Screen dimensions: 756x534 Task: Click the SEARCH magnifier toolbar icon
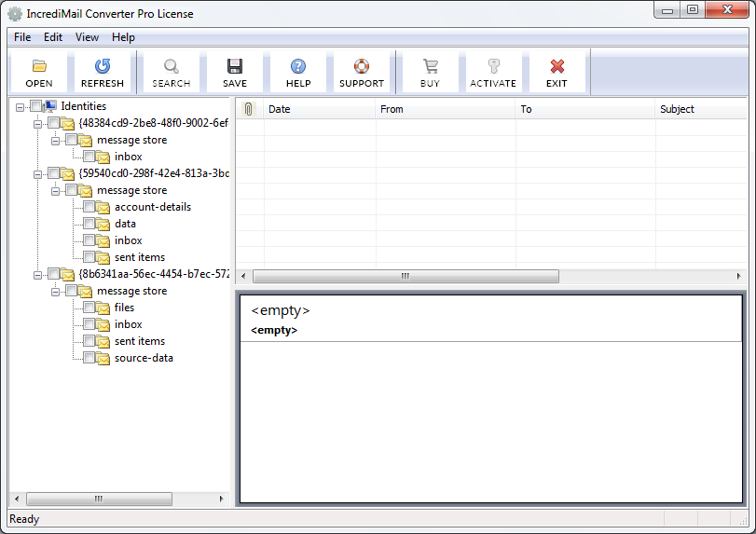tap(172, 65)
